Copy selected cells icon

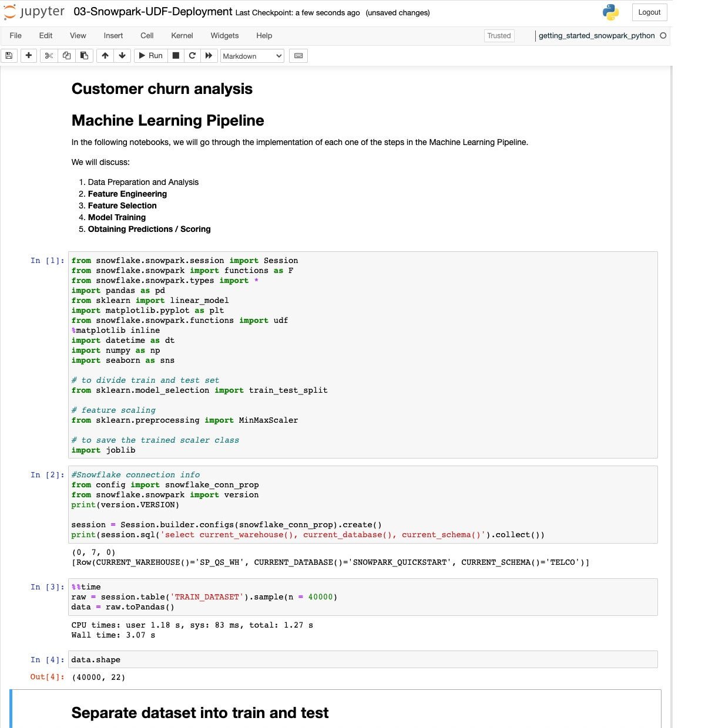[x=66, y=56]
